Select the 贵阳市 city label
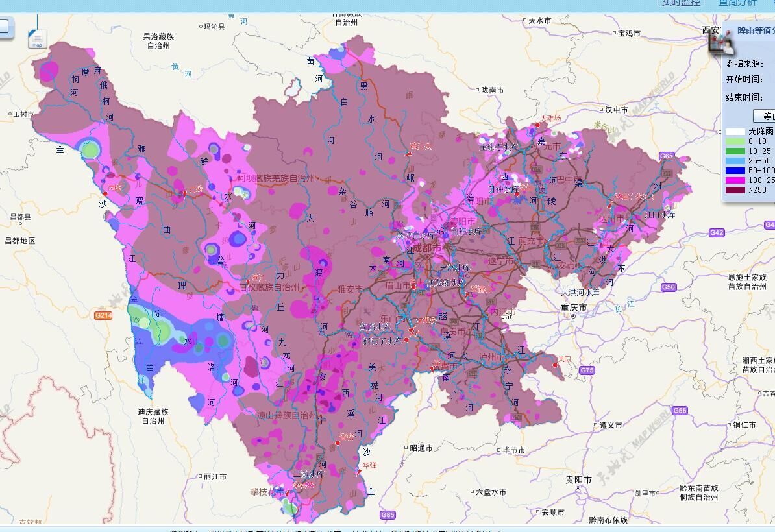The image size is (775, 532). coord(578,479)
